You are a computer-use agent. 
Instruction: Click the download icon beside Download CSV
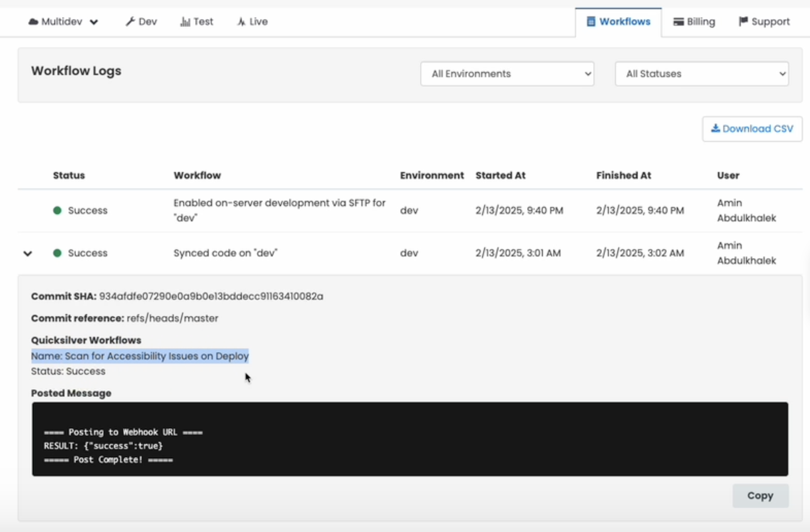tap(716, 128)
